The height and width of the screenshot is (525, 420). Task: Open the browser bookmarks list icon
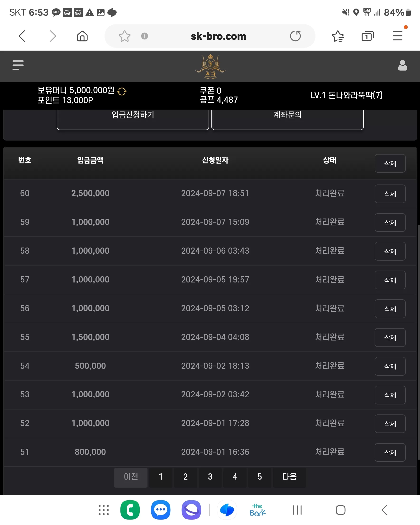(338, 36)
